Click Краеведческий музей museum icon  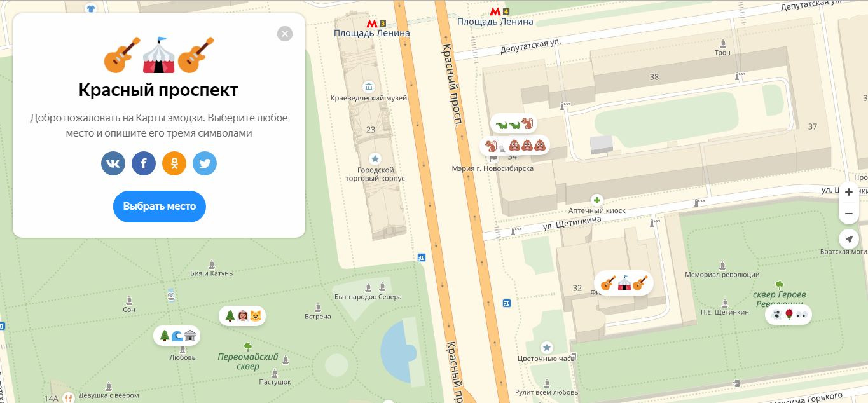click(x=368, y=87)
